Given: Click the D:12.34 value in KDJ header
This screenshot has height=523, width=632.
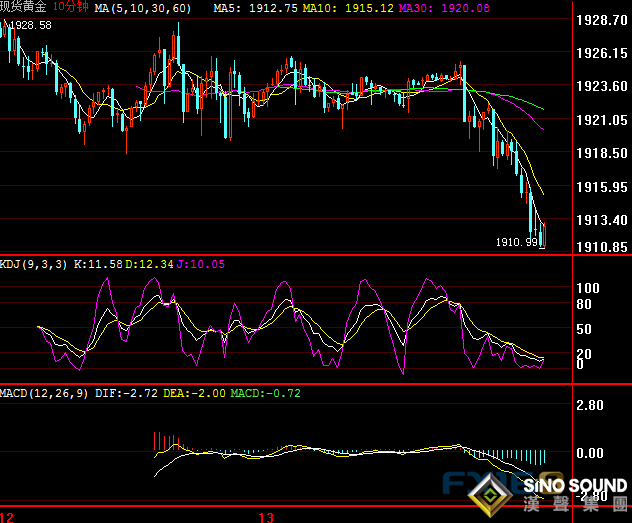Looking at the screenshot, I should coord(150,264).
